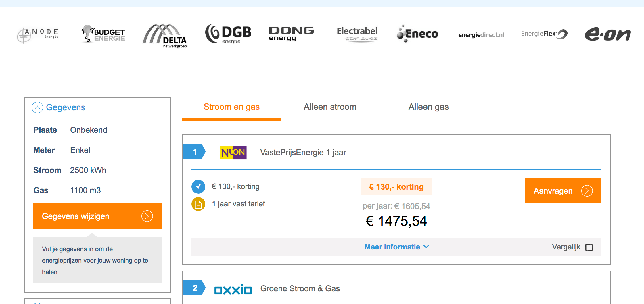Click the Electrabel logo
The height and width of the screenshot is (304, 644).
coord(357,34)
